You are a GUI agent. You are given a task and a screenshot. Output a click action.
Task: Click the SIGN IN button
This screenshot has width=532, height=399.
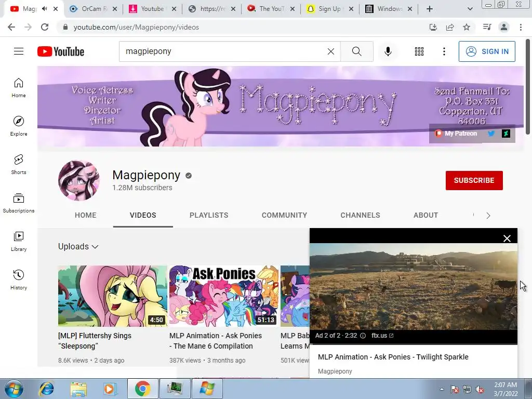point(487,51)
